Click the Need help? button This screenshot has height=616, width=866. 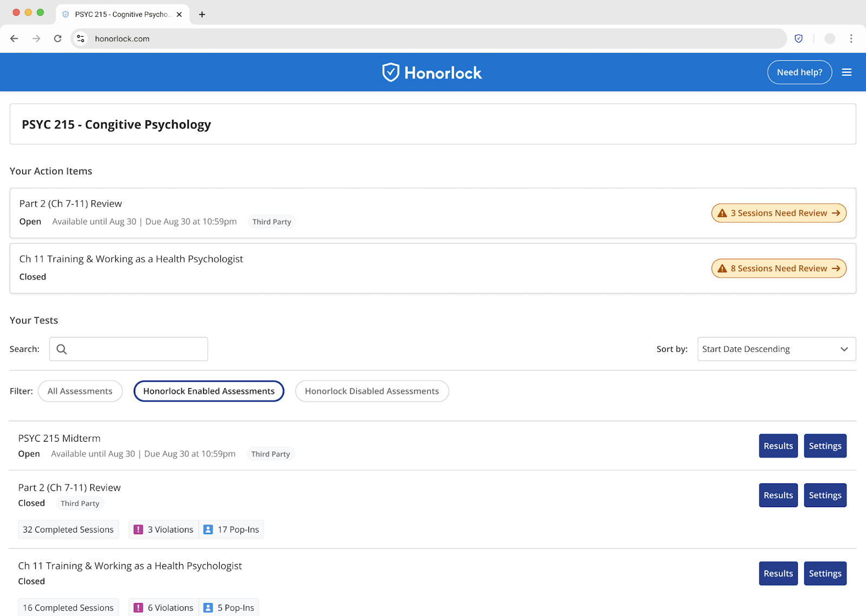tap(799, 73)
